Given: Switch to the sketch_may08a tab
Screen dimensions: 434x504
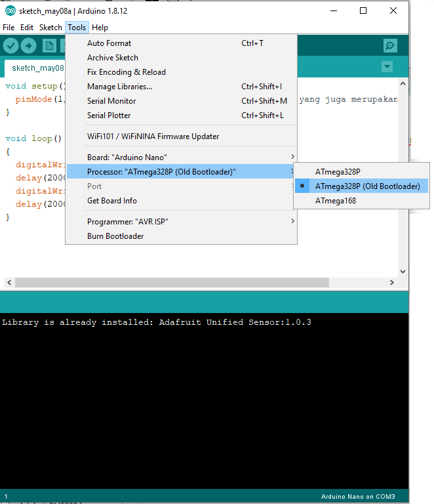Looking at the screenshot, I should tap(35, 68).
